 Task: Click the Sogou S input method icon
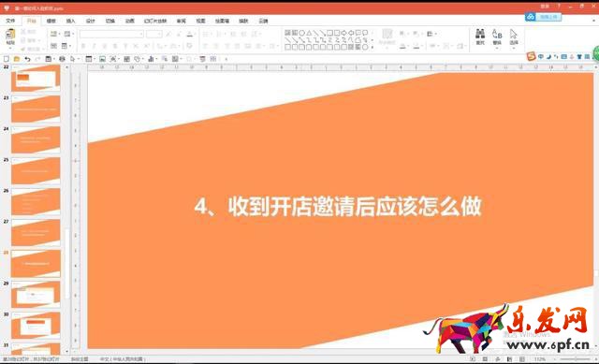(x=531, y=56)
